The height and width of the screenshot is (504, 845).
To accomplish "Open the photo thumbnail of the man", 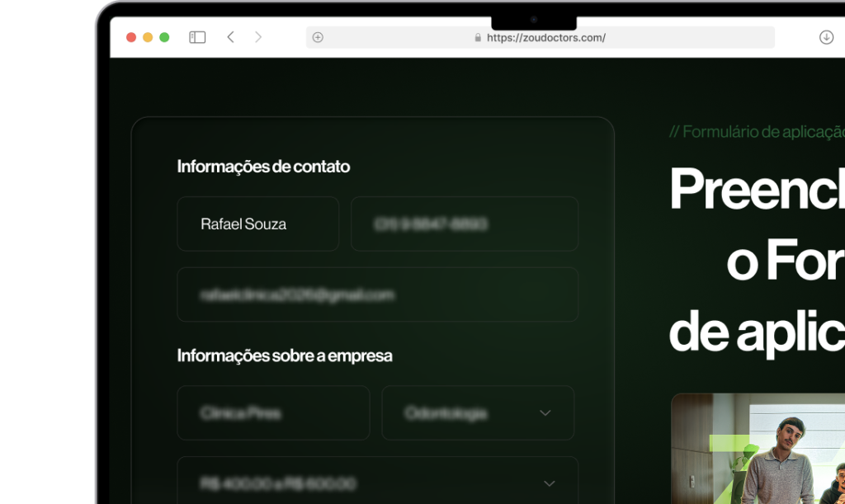I will click(x=758, y=449).
